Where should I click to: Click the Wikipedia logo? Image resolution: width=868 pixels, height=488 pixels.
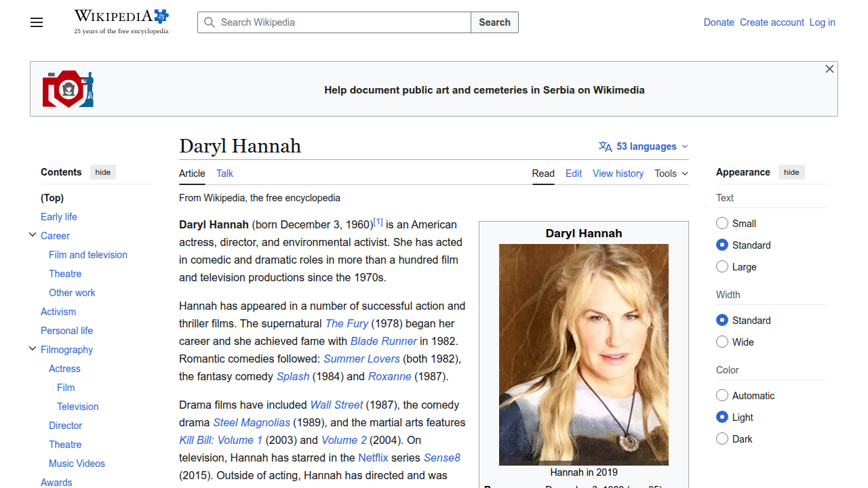(121, 22)
